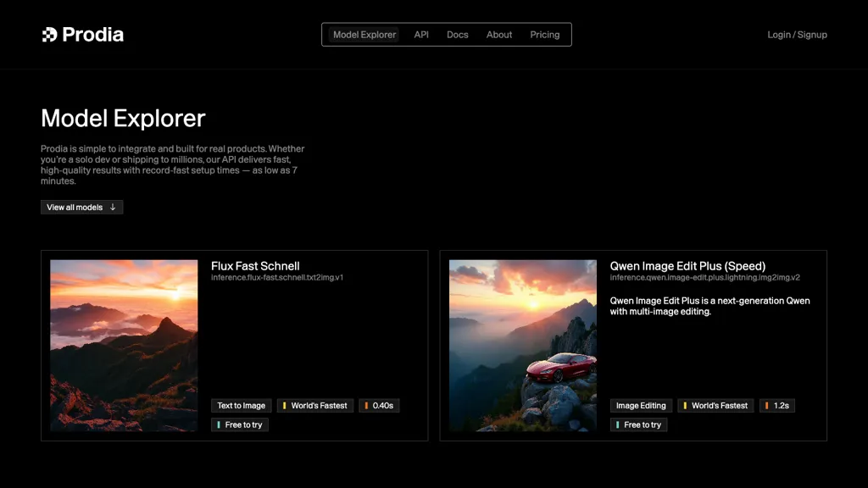
Task: Open the Flux Fast Schnell sunset thumbnail
Action: [124, 346]
